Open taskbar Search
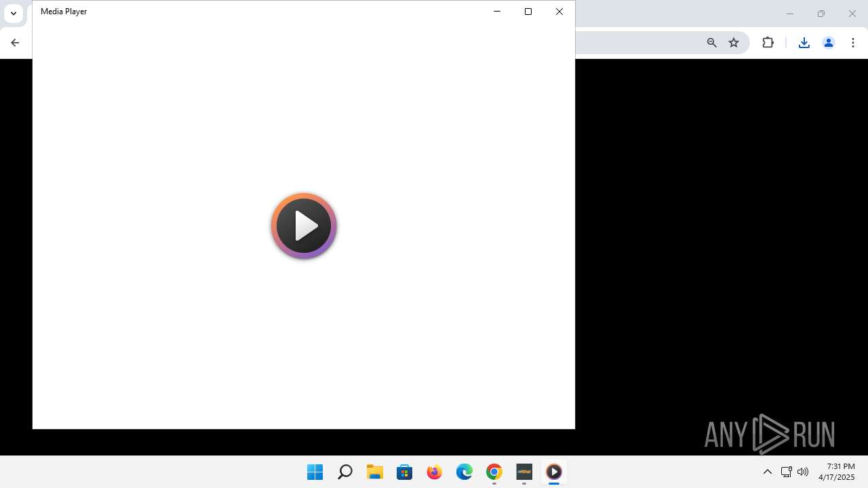The width and height of the screenshot is (868, 488). pyautogui.click(x=345, y=472)
